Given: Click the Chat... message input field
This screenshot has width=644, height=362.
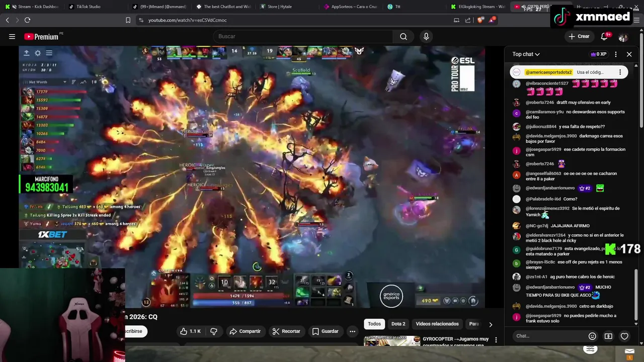Looking at the screenshot, I should click(549, 336).
